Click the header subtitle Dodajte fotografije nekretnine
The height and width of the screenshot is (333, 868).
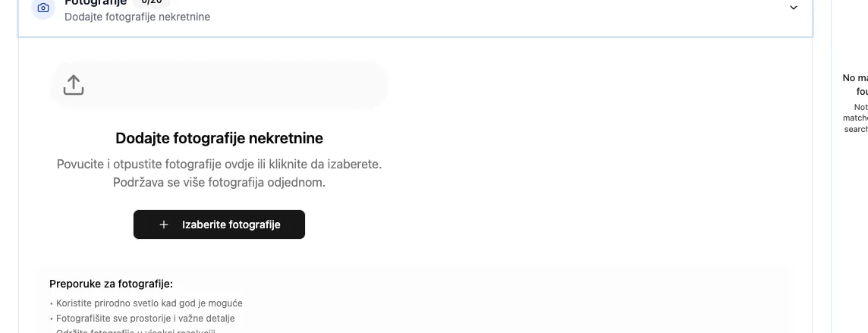[137, 17]
